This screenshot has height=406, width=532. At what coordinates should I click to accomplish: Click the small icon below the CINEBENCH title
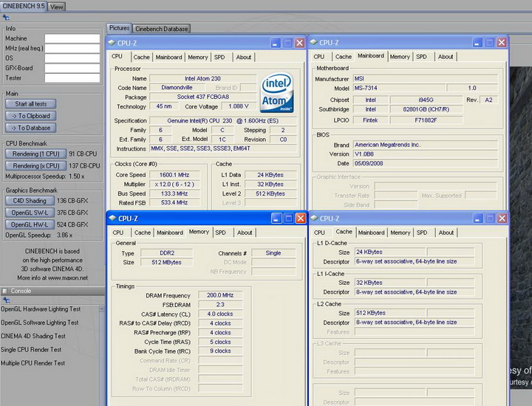tap(6, 17)
